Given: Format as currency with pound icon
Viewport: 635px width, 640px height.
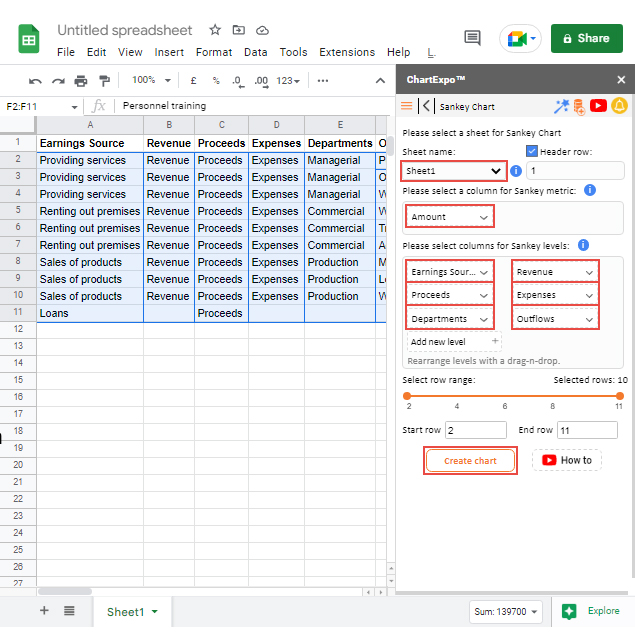Looking at the screenshot, I should point(193,80).
